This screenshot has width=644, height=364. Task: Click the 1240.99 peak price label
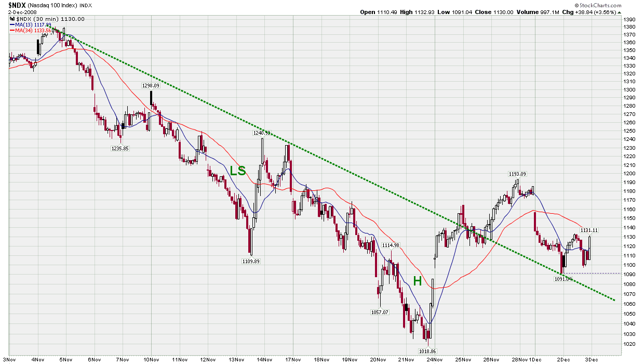(x=262, y=133)
